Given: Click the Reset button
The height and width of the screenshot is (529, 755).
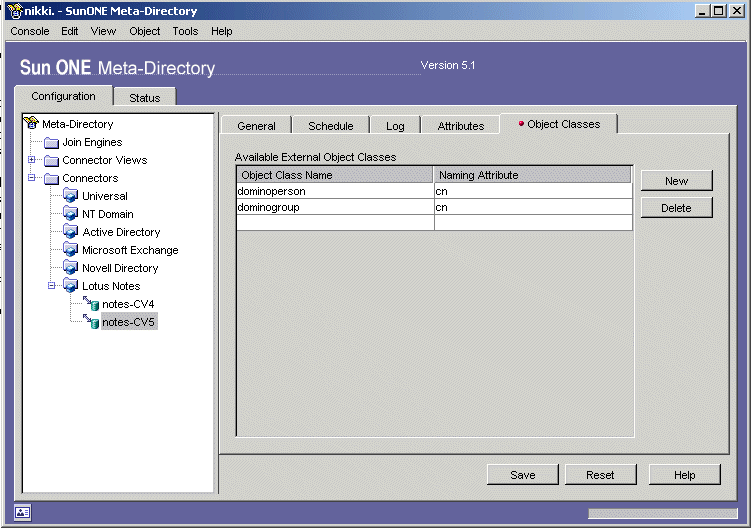Looking at the screenshot, I should coord(600,475).
